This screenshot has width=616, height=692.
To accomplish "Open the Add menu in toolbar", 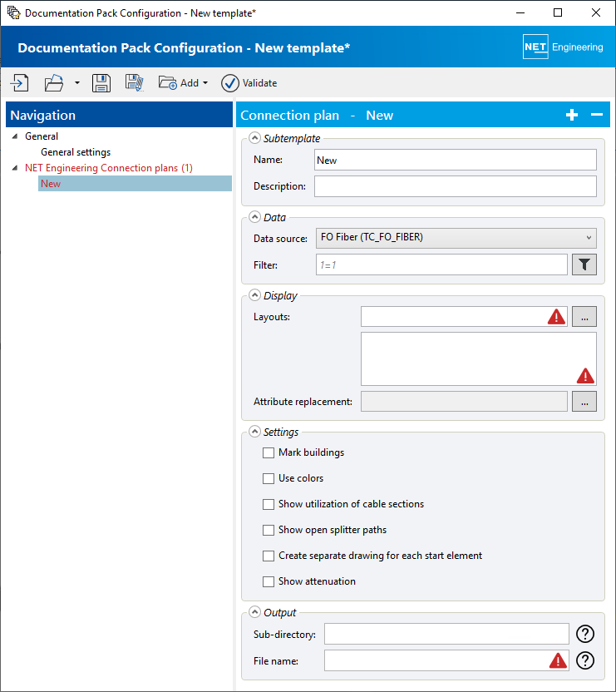I will [183, 82].
